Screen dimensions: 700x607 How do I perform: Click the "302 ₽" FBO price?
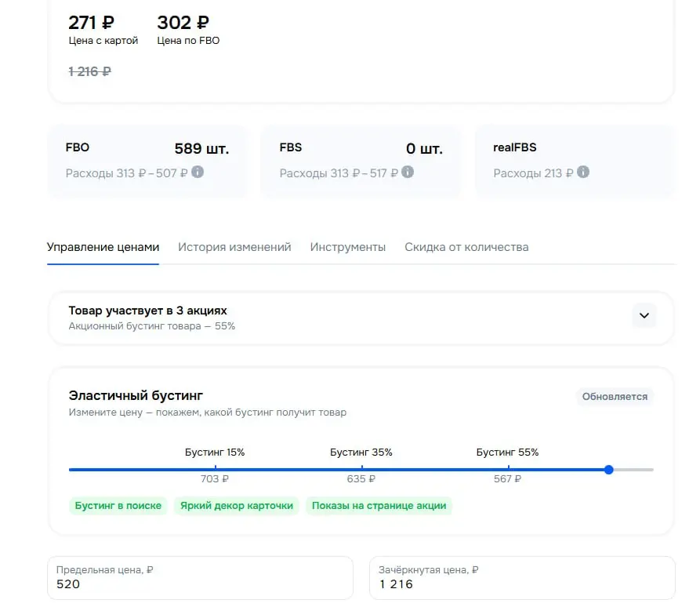point(183,22)
